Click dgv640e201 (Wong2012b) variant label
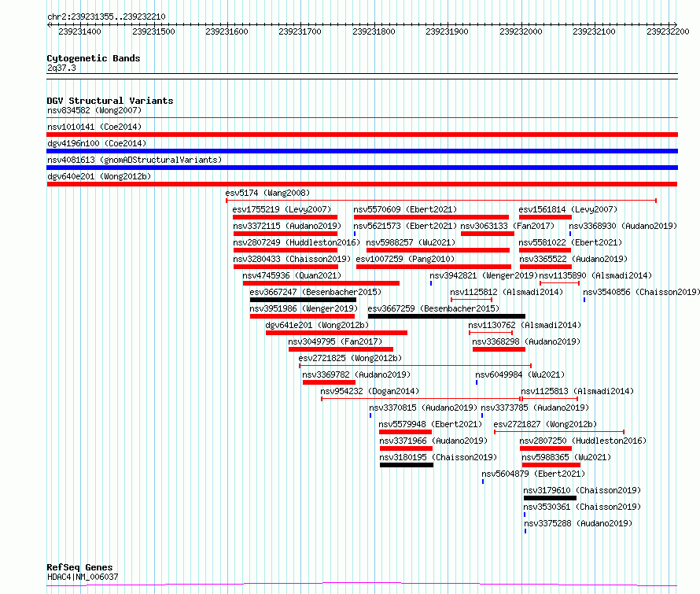 point(99,176)
